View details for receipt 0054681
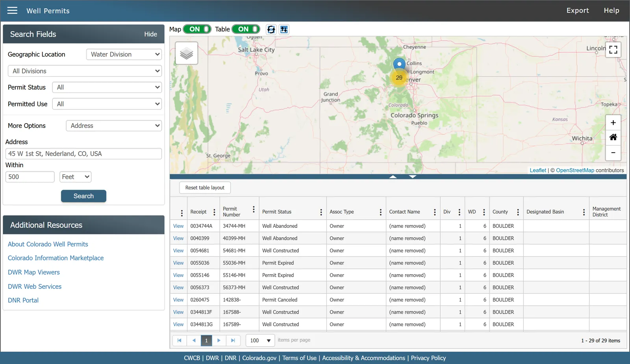This screenshot has width=630, height=364. tap(178, 251)
